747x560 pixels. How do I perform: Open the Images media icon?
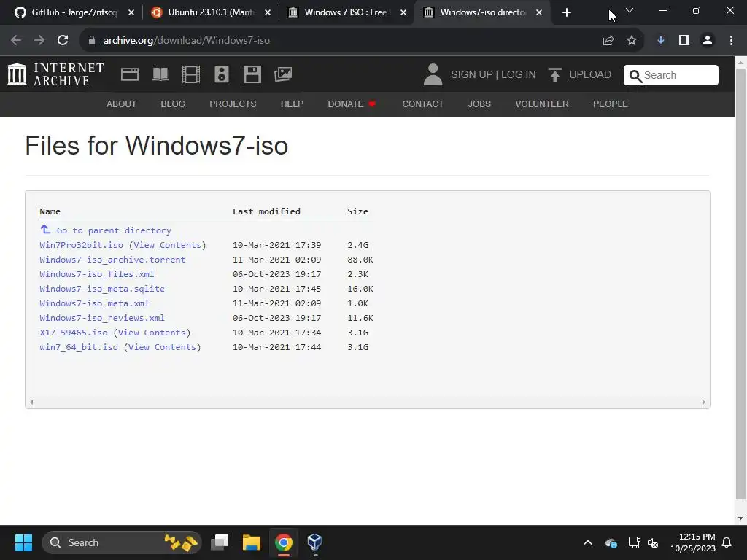pos(283,74)
